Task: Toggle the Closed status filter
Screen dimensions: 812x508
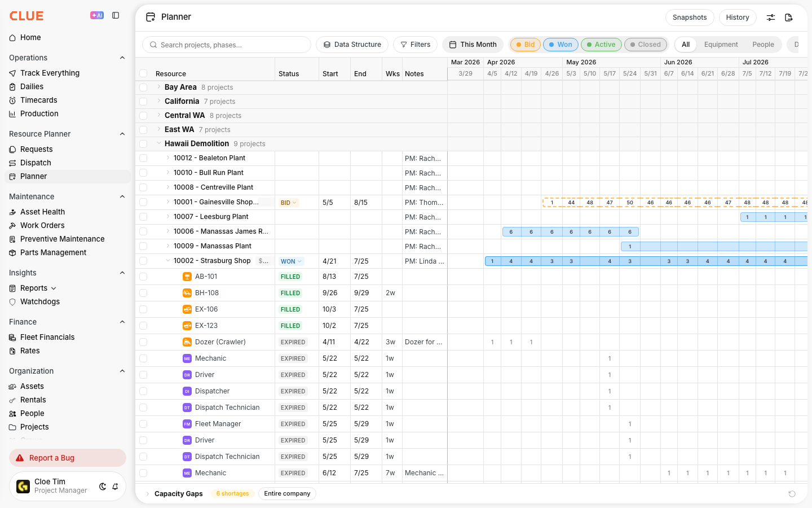Action: 646,45
